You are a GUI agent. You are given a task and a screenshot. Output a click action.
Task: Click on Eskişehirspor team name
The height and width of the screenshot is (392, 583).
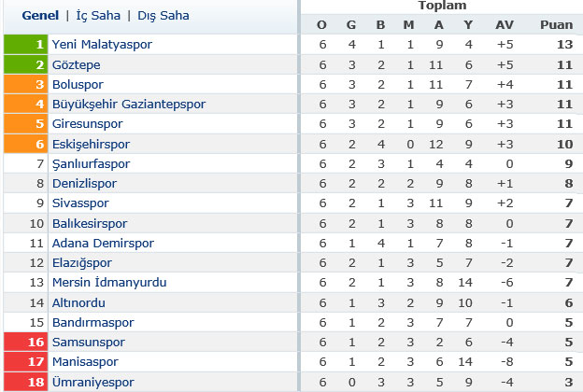(91, 144)
